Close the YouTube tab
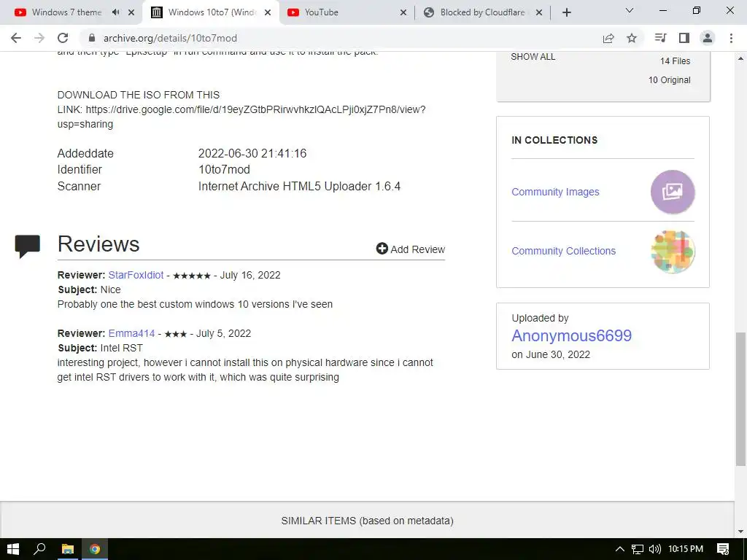This screenshot has height=560, width=747. (403, 12)
